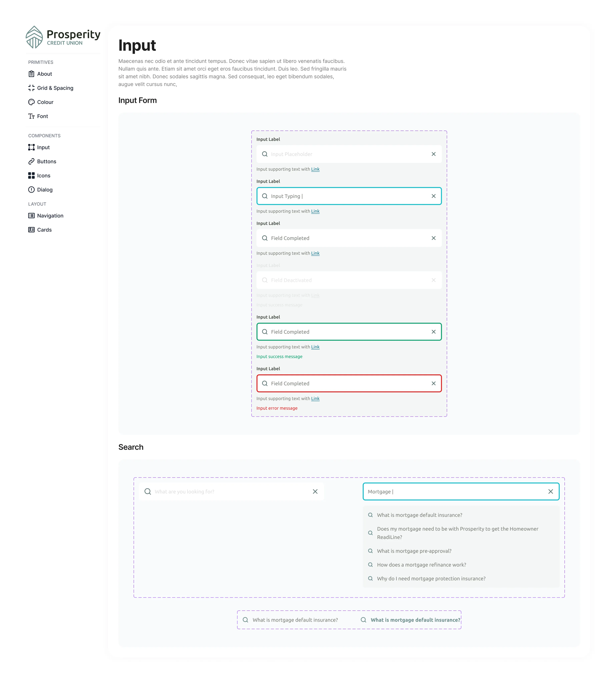616x683 pixels.
Task: Open the Colour primitive page
Action: click(45, 102)
